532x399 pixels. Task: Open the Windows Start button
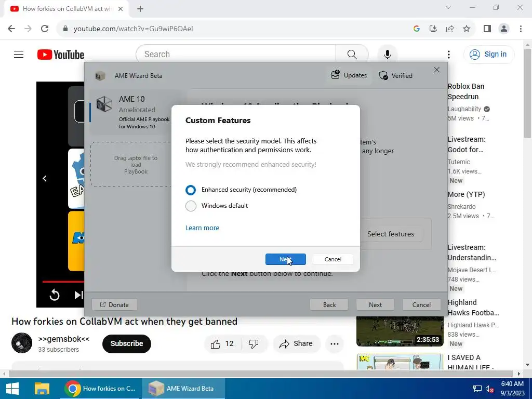click(x=12, y=389)
